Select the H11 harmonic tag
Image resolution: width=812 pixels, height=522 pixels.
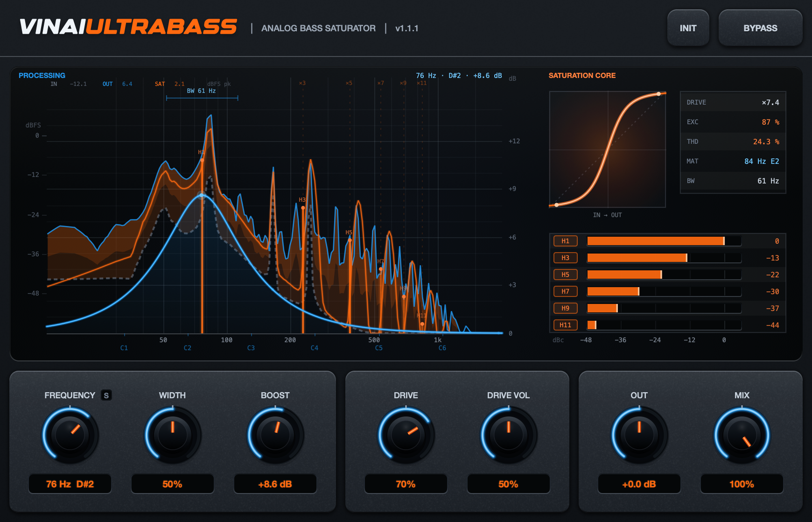pyautogui.click(x=566, y=325)
